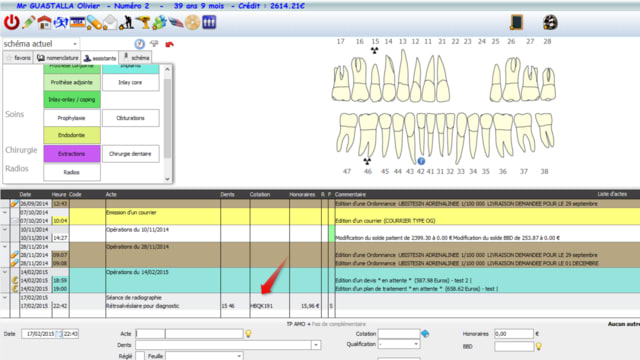Click the Chirurgie dentaire button
The width and height of the screenshot is (640, 360).
click(x=131, y=154)
